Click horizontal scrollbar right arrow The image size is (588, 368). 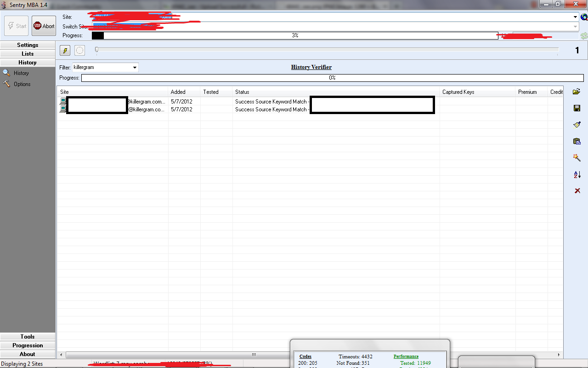[x=559, y=355]
